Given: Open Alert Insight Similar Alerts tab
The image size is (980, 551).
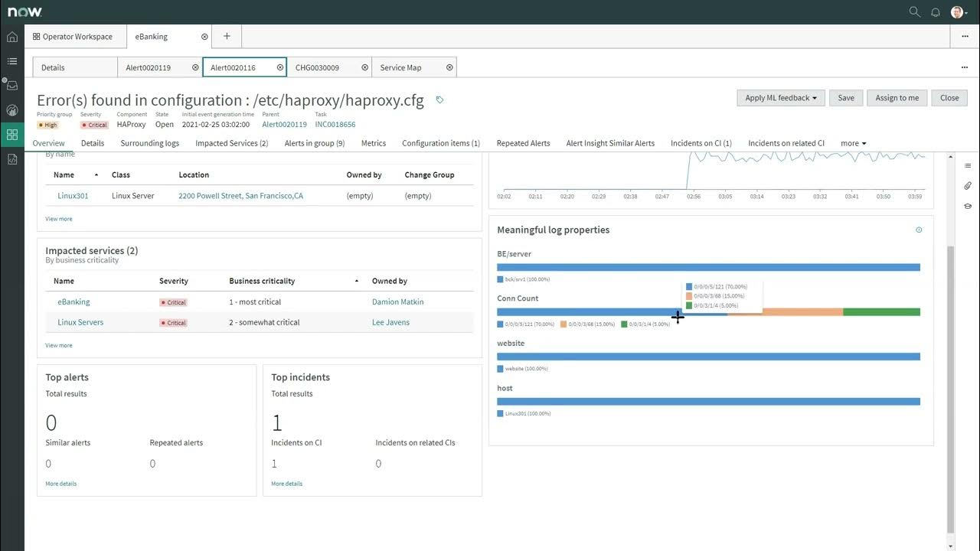Looking at the screenshot, I should point(610,143).
